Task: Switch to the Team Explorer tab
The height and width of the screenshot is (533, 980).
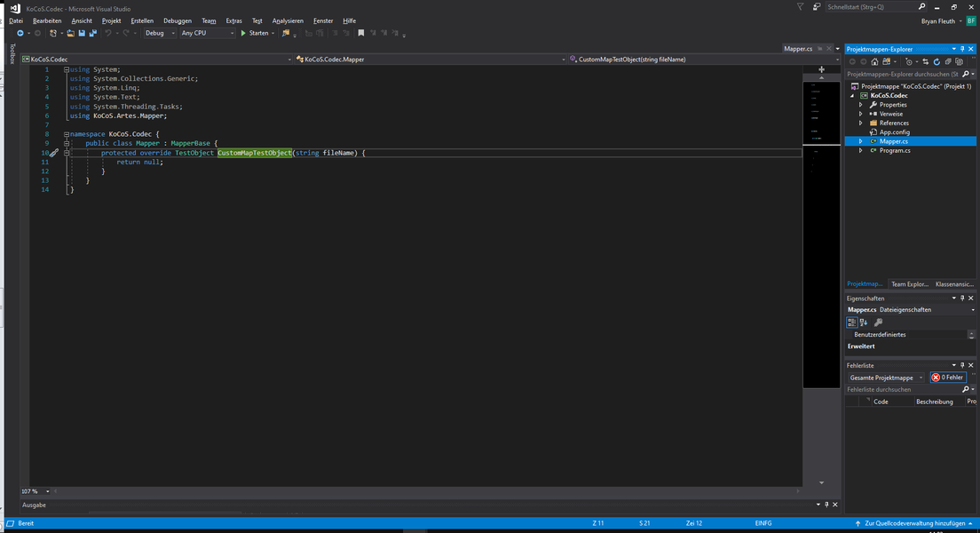Action: tap(909, 284)
